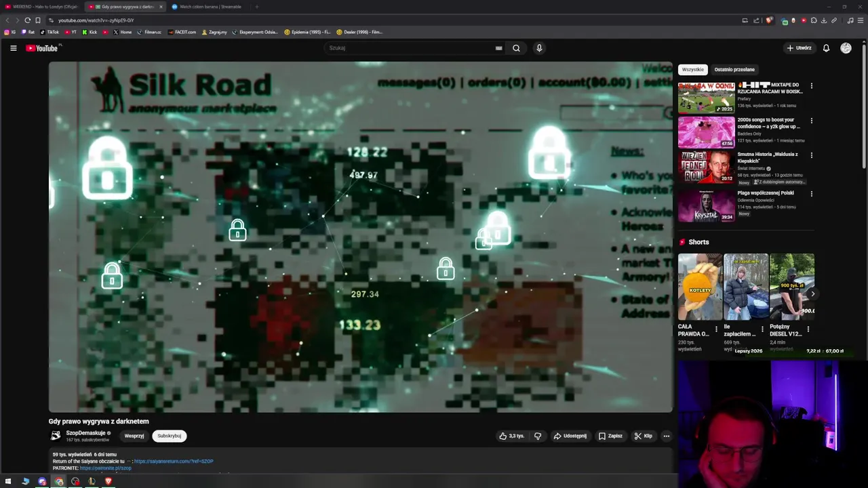Open YouTube notifications bell

(x=826, y=48)
